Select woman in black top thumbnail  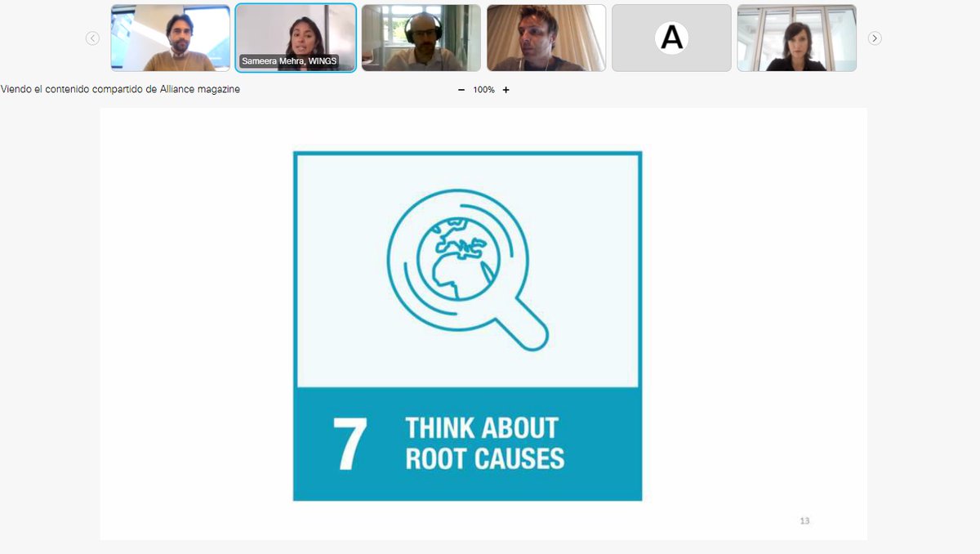click(x=796, y=38)
